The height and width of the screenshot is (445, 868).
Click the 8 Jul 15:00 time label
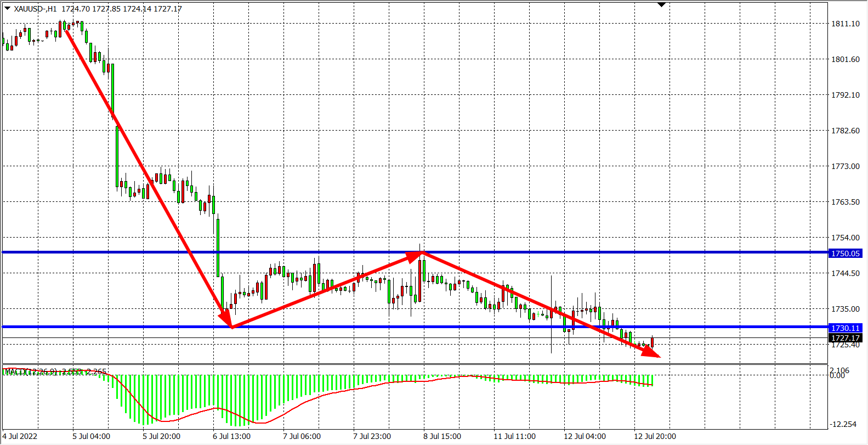[442, 436]
